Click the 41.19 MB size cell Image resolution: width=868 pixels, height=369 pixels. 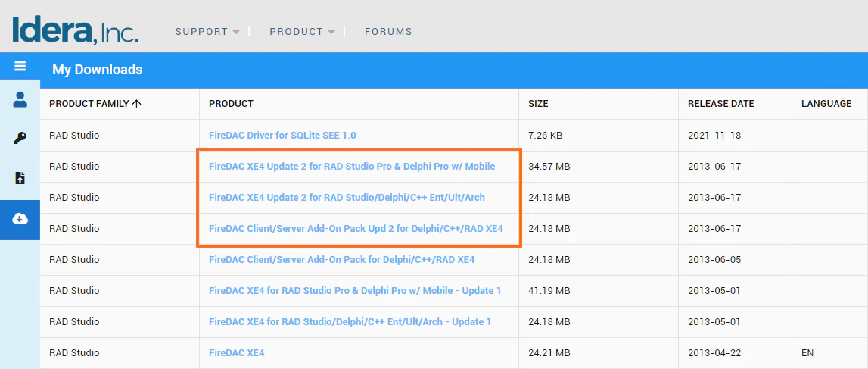click(549, 290)
